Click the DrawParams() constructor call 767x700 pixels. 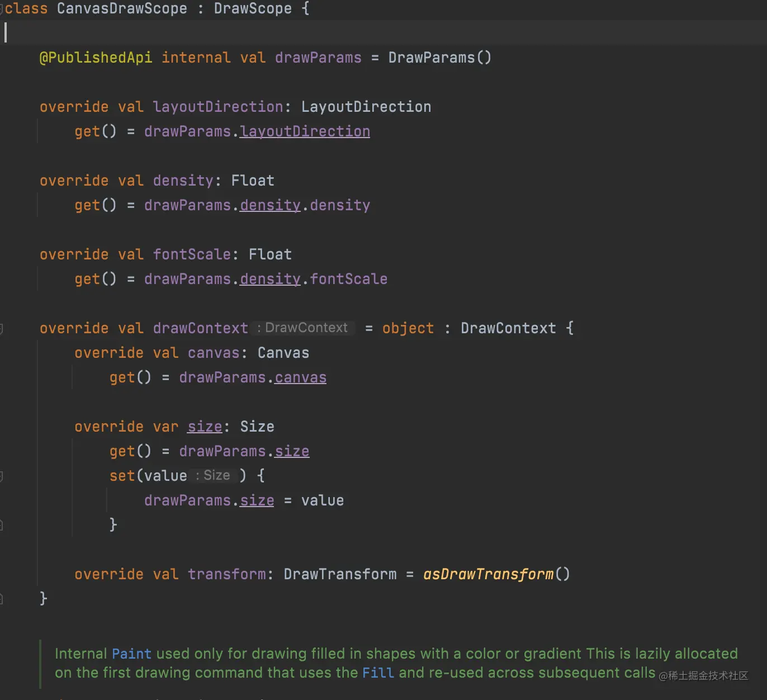click(x=440, y=58)
